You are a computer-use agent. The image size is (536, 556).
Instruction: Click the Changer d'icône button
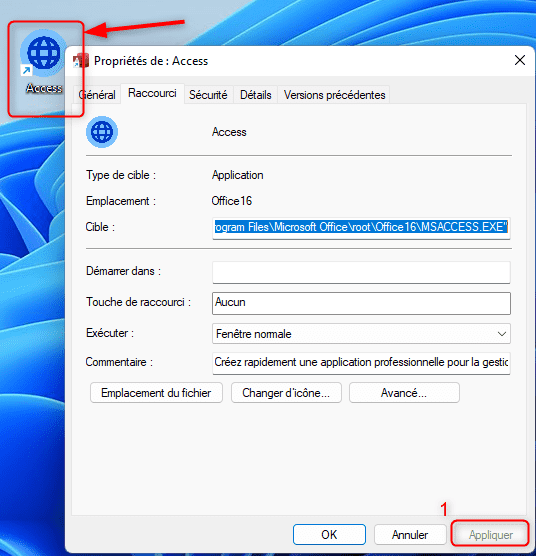(x=286, y=393)
